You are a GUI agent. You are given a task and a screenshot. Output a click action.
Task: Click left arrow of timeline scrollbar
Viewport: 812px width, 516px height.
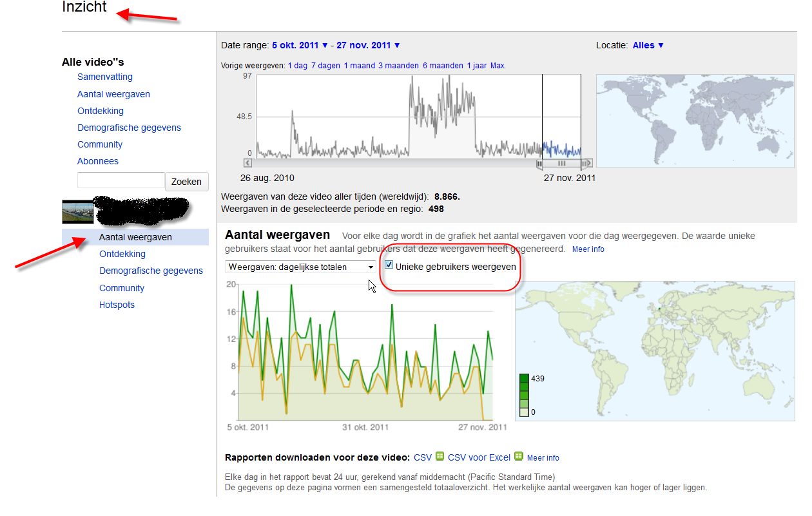(248, 164)
